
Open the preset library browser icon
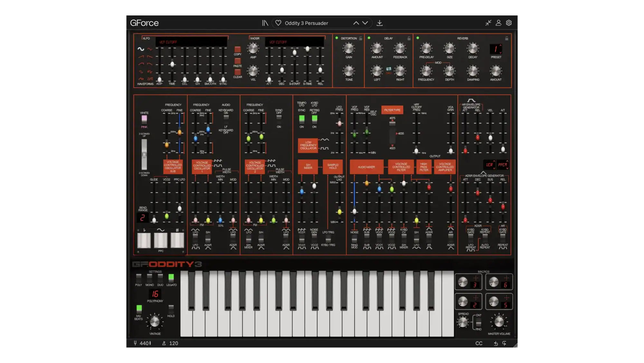pyautogui.click(x=265, y=23)
